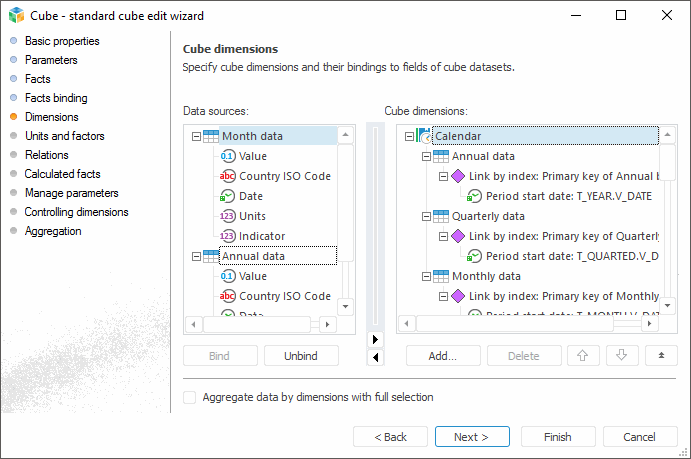Screen dimensions: 691x459
Task: Click the Calendar dimension icon
Action: point(423,136)
